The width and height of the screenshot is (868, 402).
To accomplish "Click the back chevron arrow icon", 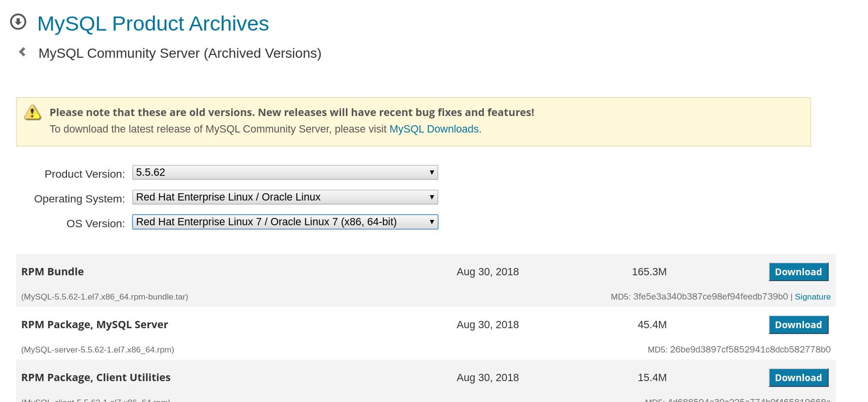I will [x=22, y=52].
